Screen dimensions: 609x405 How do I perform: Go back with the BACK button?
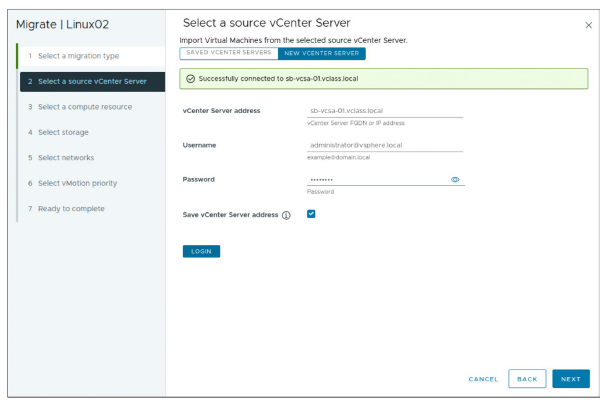point(527,379)
